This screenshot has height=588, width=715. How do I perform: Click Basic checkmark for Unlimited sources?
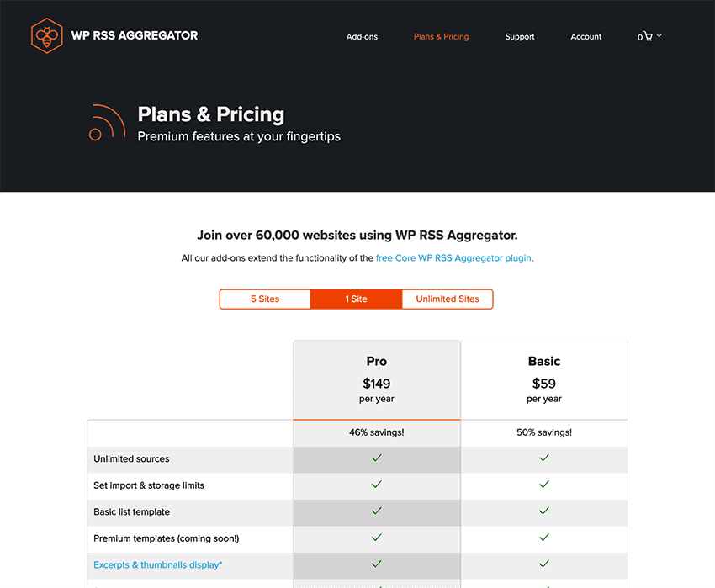(x=544, y=458)
